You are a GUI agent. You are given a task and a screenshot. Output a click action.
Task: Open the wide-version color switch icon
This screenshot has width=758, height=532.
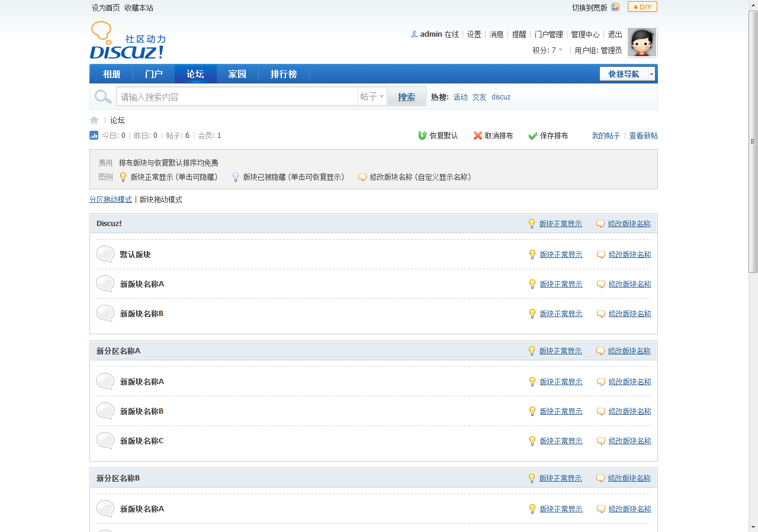(615, 7)
